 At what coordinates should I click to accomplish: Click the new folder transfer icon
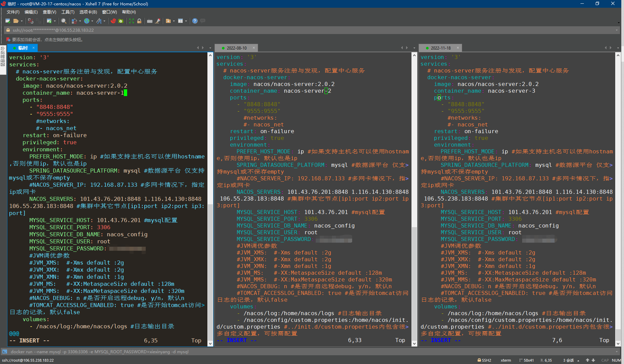(168, 21)
